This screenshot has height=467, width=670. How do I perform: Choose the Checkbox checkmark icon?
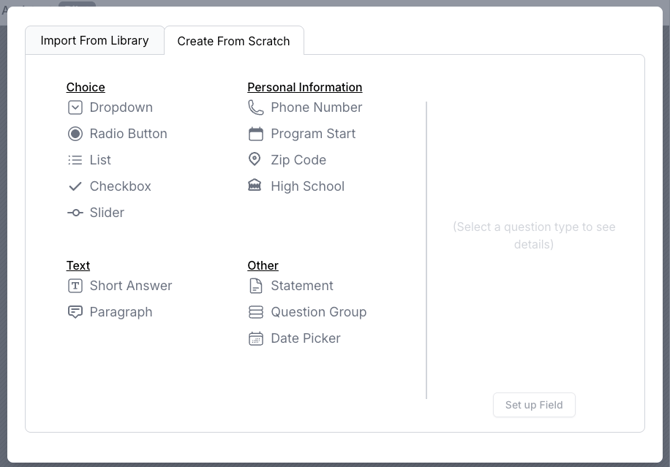[75, 186]
